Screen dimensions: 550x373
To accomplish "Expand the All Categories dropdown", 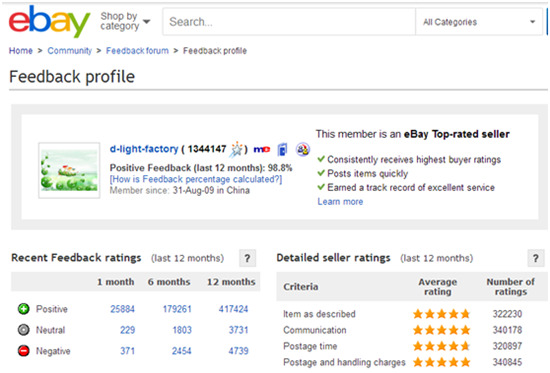I will pos(479,22).
